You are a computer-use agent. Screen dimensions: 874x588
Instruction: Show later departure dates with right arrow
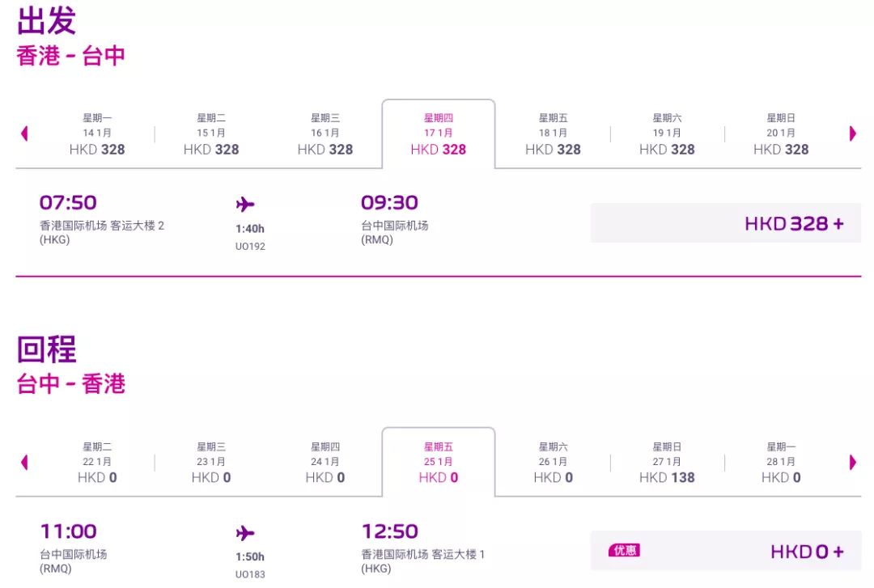click(852, 133)
